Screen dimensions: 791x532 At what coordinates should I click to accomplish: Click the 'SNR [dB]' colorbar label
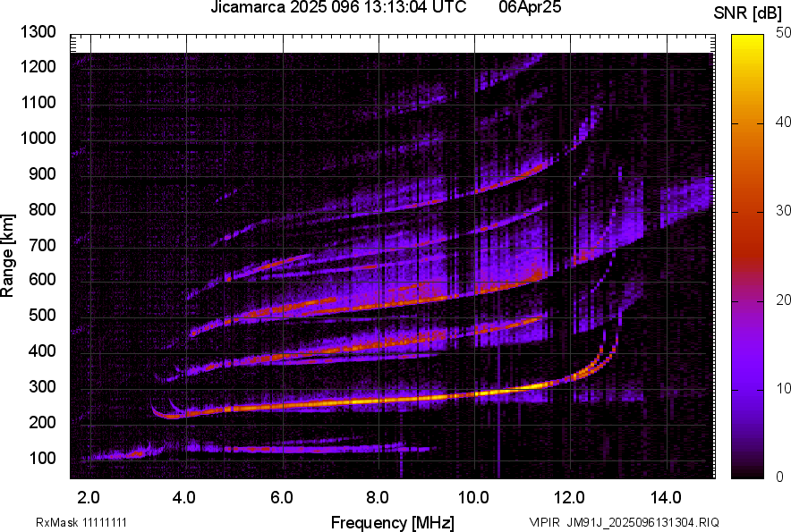coord(748,13)
